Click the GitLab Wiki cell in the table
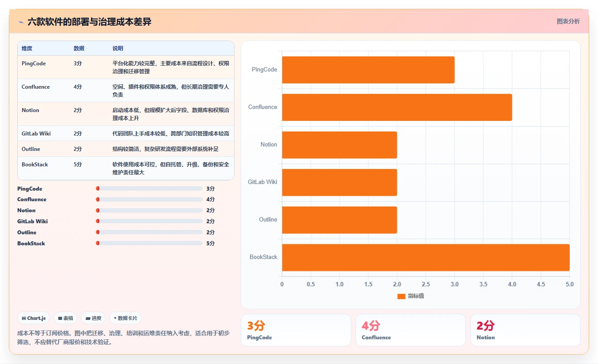 tap(36, 134)
